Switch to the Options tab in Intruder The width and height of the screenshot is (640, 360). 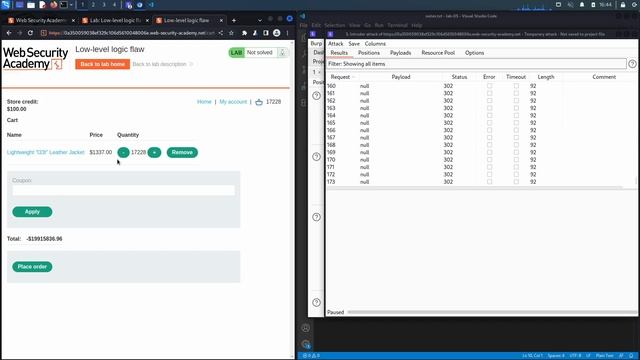tap(474, 53)
